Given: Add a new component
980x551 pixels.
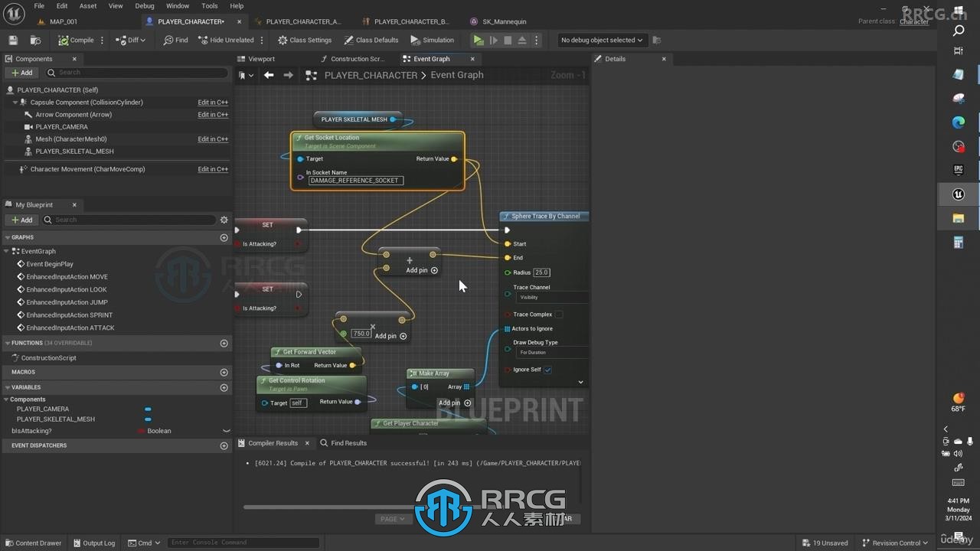Looking at the screenshot, I should [21, 73].
